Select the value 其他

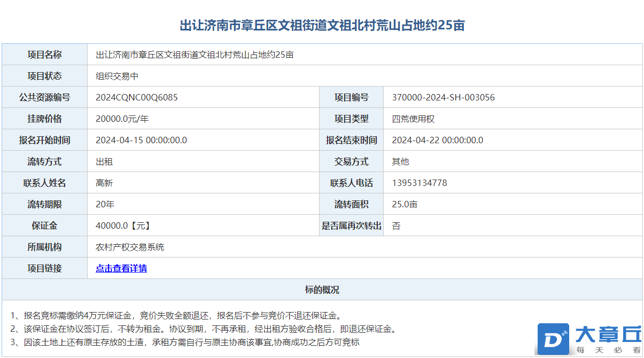pos(400,161)
